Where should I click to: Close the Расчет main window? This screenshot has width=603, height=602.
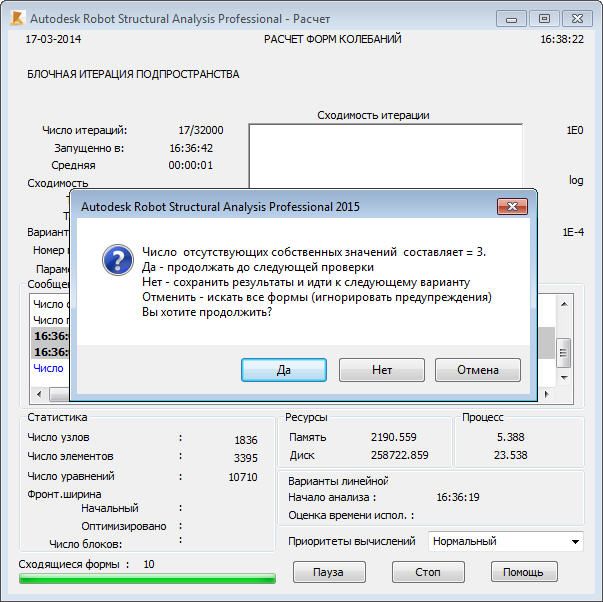[x=577, y=19]
